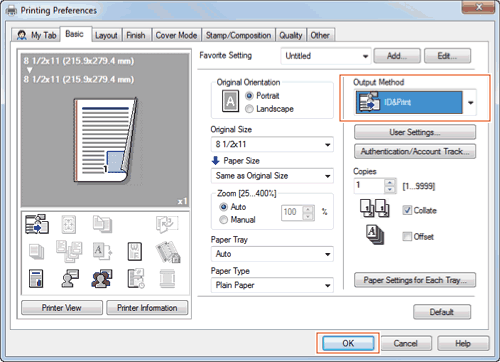Close the Printing Preferences window
Image resolution: width=500 pixels, height=362 pixels.
click(x=479, y=7)
